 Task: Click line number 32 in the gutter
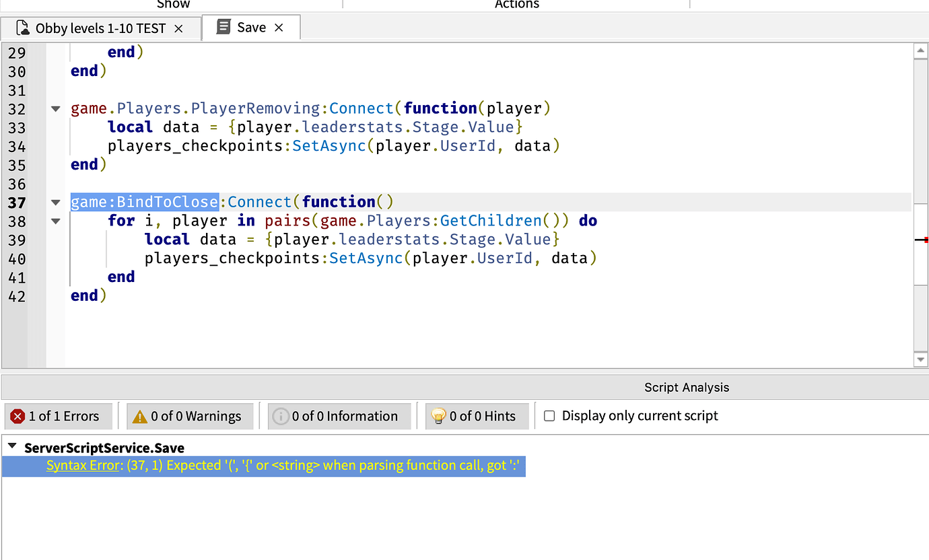[x=17, y=108]
